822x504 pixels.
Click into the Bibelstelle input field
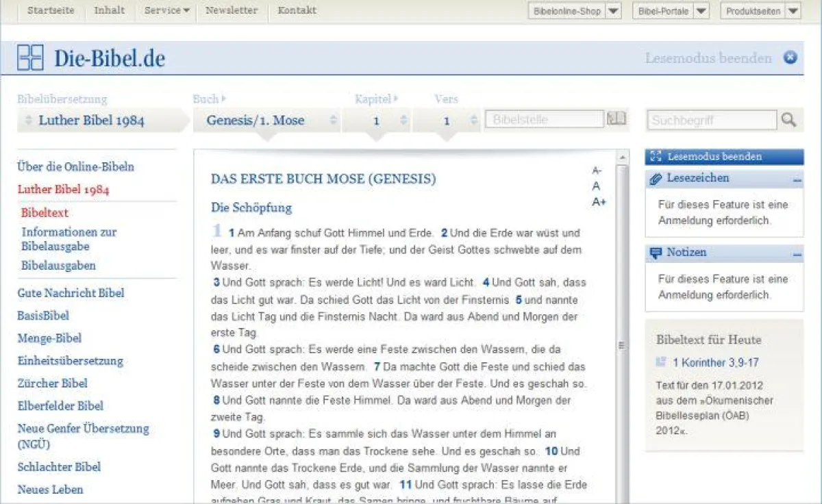[545, 120]
